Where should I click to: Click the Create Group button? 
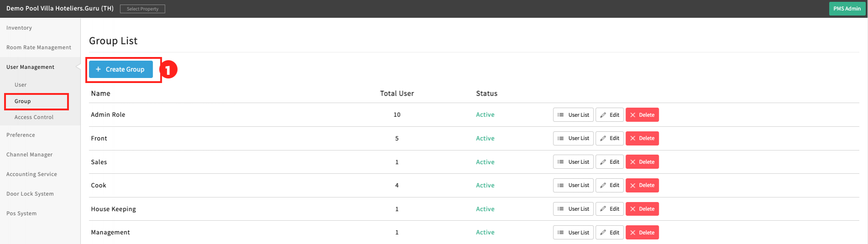pyautogui.click(x=121, y=69)
